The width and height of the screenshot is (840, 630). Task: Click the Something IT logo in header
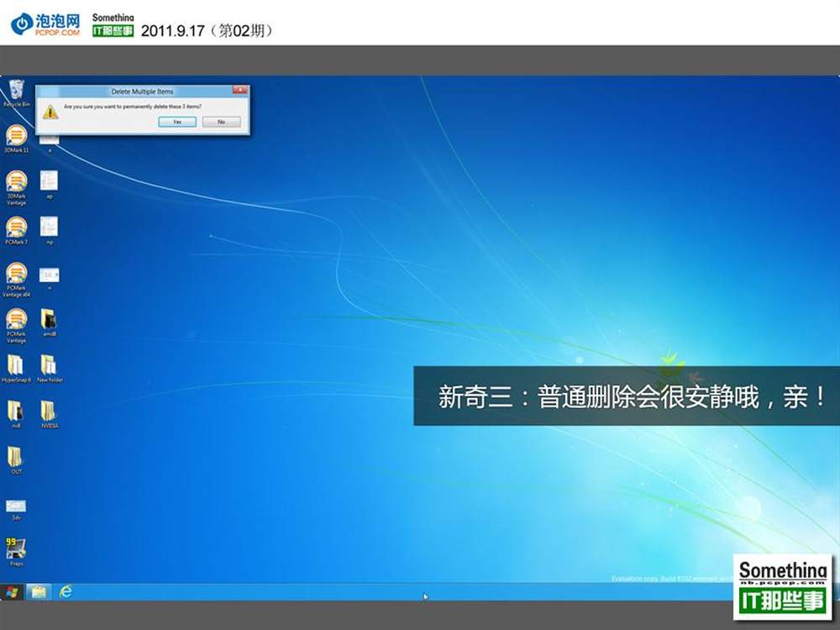tap(113, 24)
